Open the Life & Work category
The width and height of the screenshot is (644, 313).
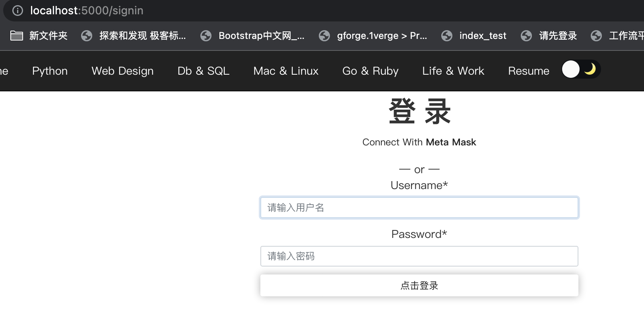(453, 71)
